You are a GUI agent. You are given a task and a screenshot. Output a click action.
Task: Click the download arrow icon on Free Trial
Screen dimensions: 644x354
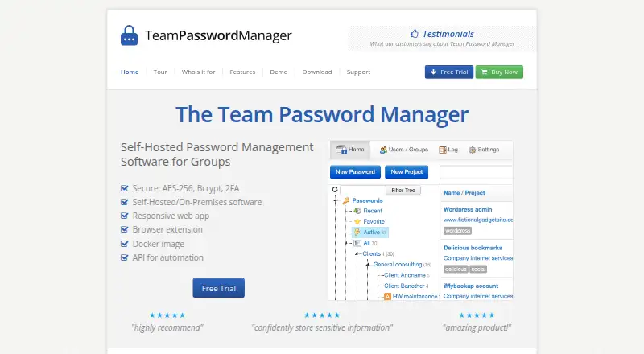433,72
